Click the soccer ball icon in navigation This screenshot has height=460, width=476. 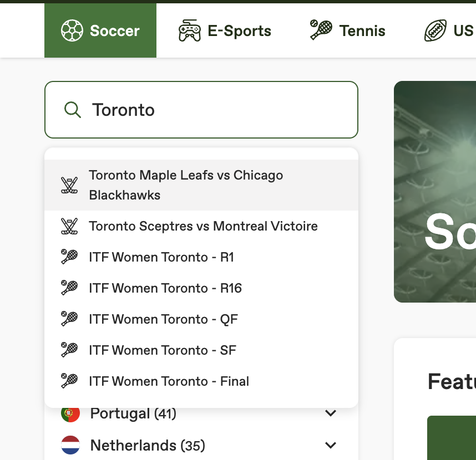[x=72, y=31]
